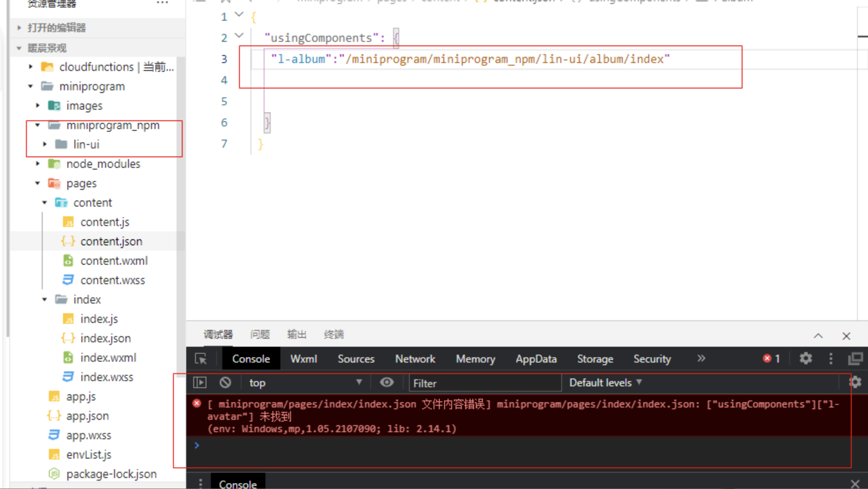
Task: Open DevTools settings gear icon
Action: pyautogui.click(x=805, y=359)
